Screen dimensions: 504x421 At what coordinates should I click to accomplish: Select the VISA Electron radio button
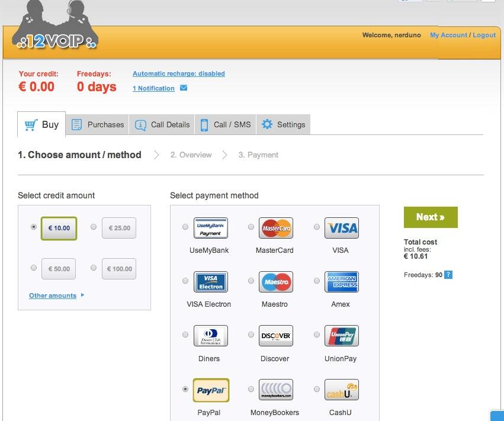pyautogui.click(x=185, y=281)
